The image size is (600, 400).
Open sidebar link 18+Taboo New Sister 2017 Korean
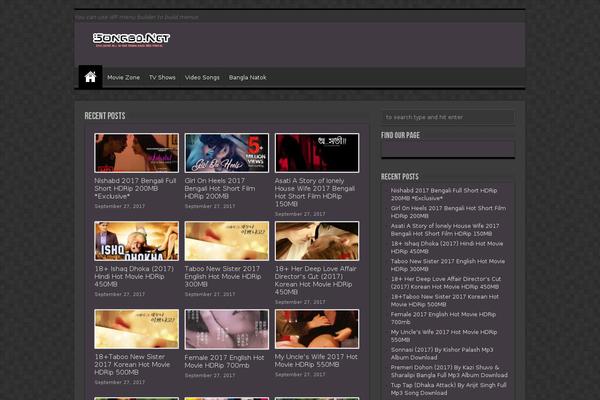[x=445, y=300]
